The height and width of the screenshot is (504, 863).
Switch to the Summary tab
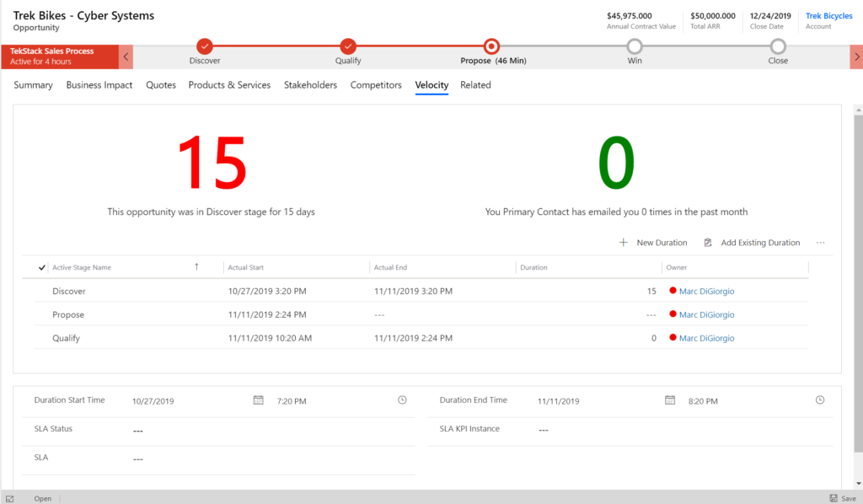(x=33, y=85)
